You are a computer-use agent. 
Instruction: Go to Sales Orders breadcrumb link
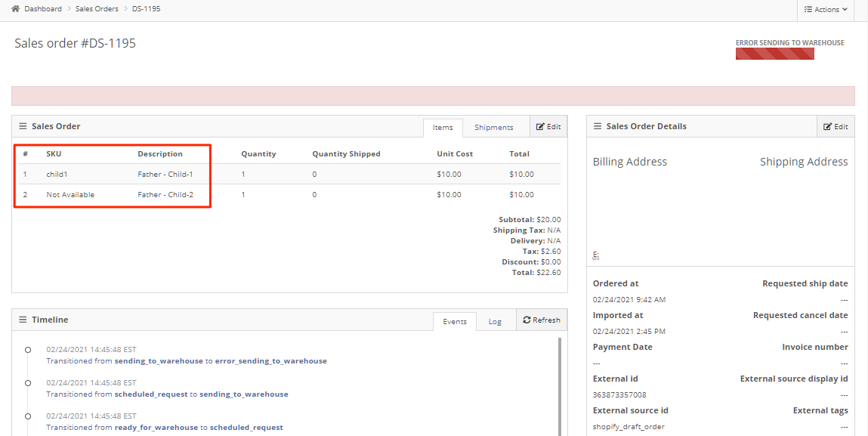tap(97, 9)
